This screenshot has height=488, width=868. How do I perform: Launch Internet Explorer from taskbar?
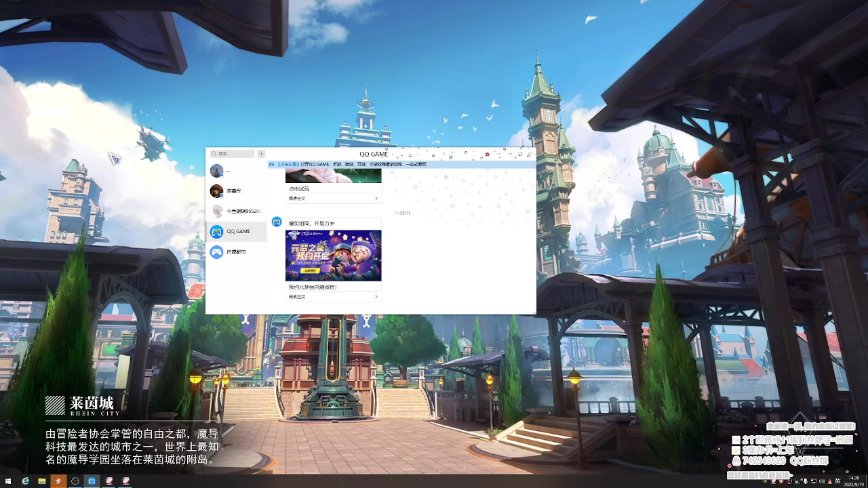[x=26, y=481]
